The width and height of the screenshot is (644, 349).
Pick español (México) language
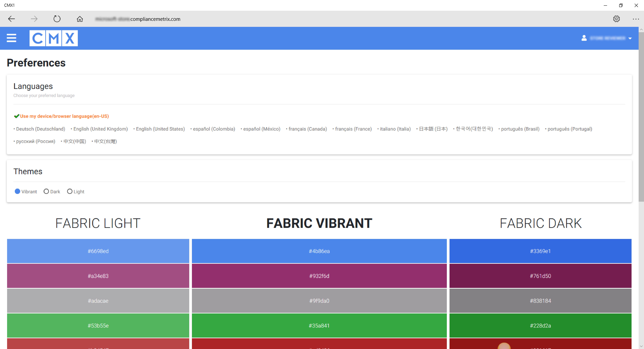pos(261,129)
